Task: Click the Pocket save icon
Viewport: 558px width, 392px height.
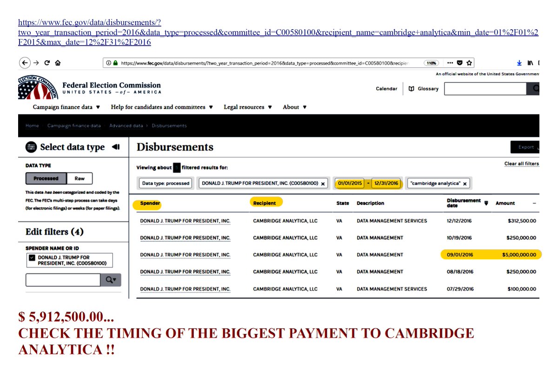Action: point(460,63)
